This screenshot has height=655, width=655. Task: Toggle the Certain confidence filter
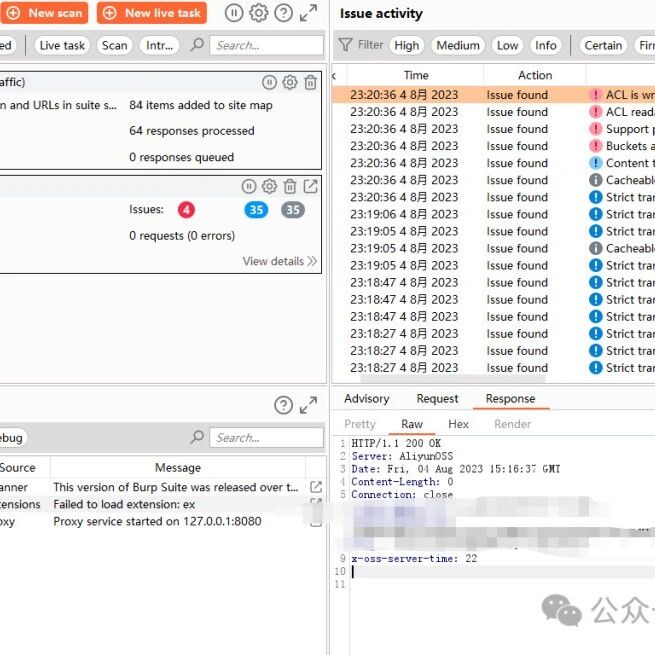[x=603, y=45]
